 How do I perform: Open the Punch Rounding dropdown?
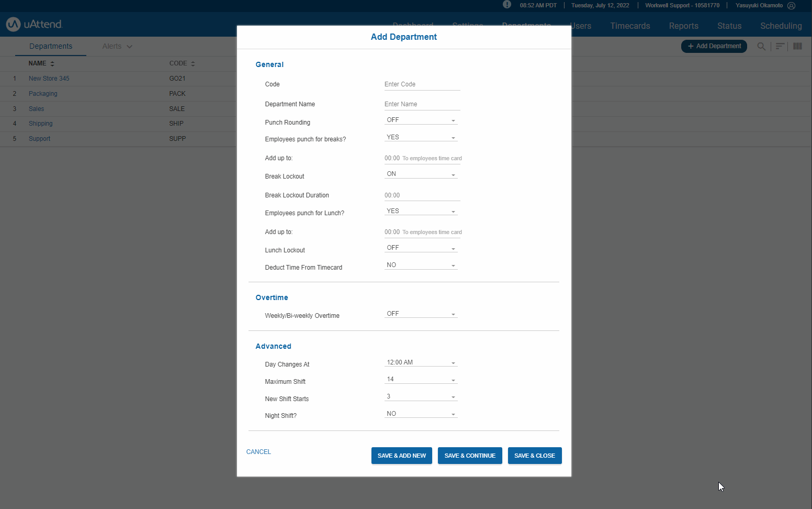point(421,120)
